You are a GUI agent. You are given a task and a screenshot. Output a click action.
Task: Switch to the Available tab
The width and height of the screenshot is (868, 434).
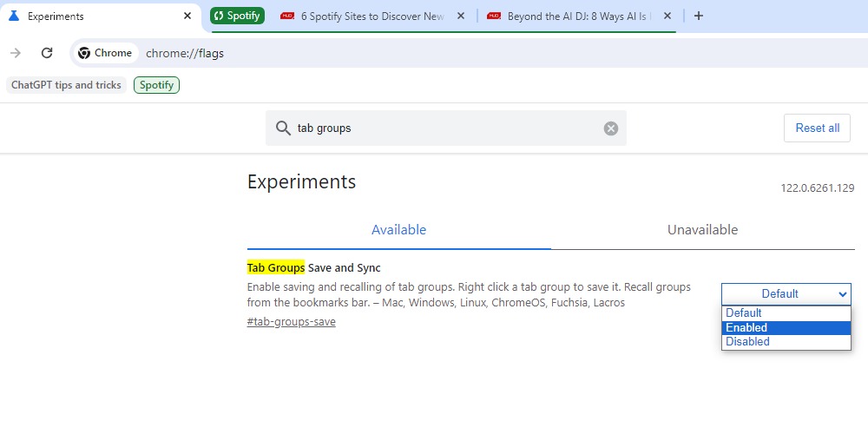pos(398,230)
